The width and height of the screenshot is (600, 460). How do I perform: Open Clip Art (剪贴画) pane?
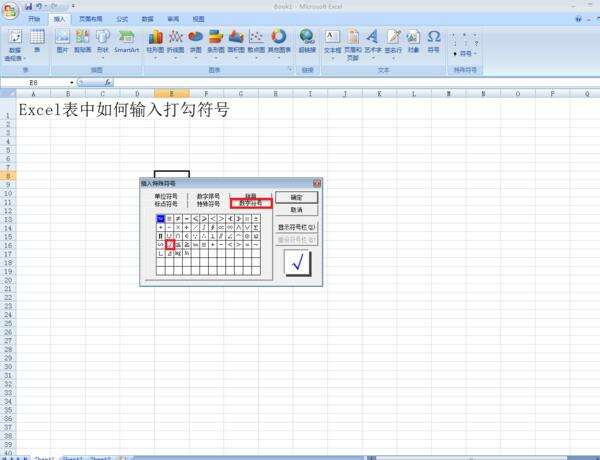pyautogui.click(x=82, y=41)
